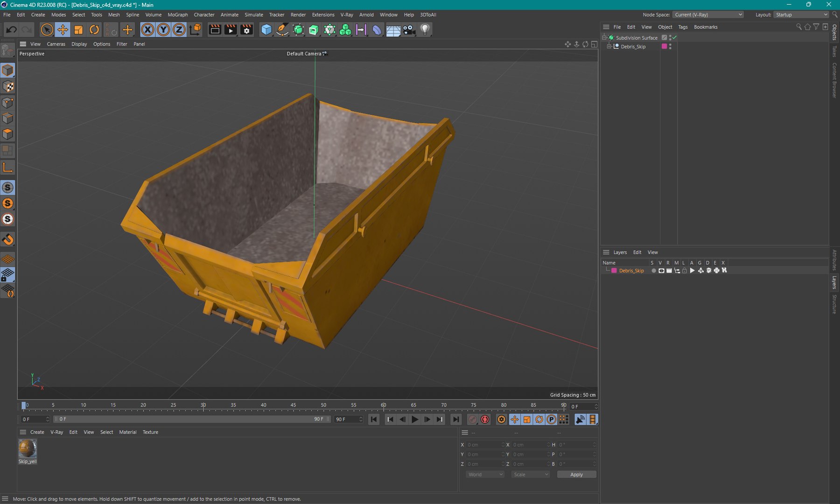This screenshot has height=504, width=840.
Task: Click the Undo arrow icon
Action: pyautogui.click(x=11, y=30)
